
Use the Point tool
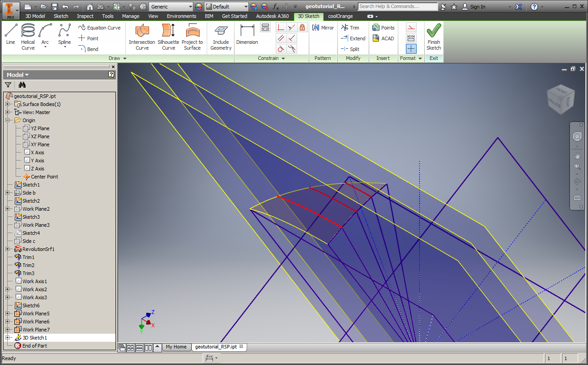pyautogui.click(x=89, y=38)
